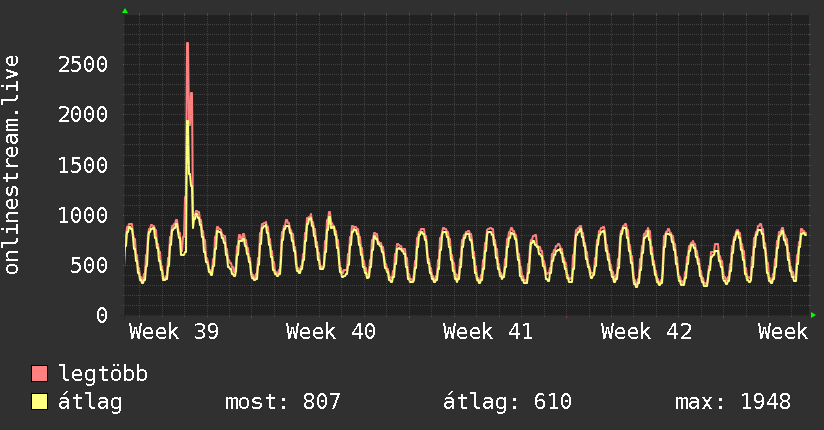Click the átlag: 610 statistic
The width and height of the screenshot is (824, 430).
[x=507, y=402]
